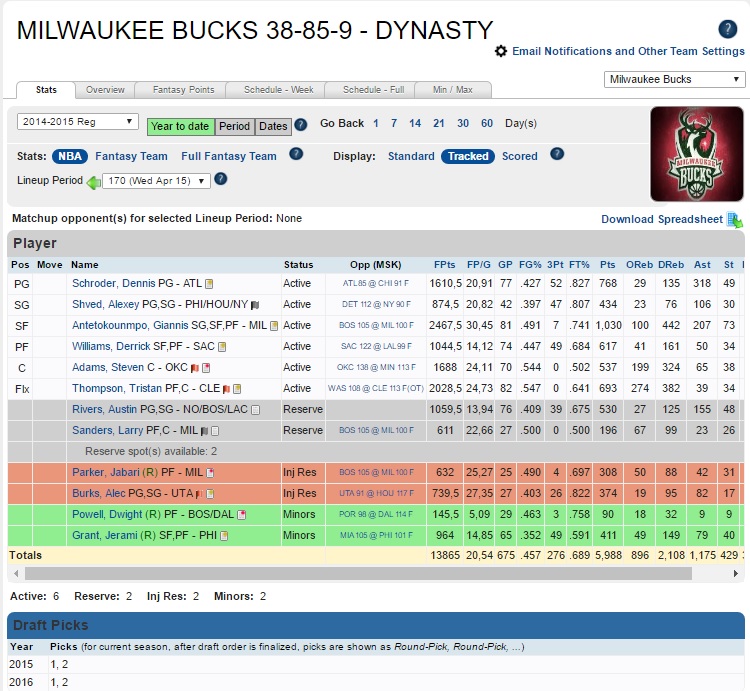This screenshot has height=691, width=750.
Task: Open note icon for Rivers, Austin
Action: (255, 410)
